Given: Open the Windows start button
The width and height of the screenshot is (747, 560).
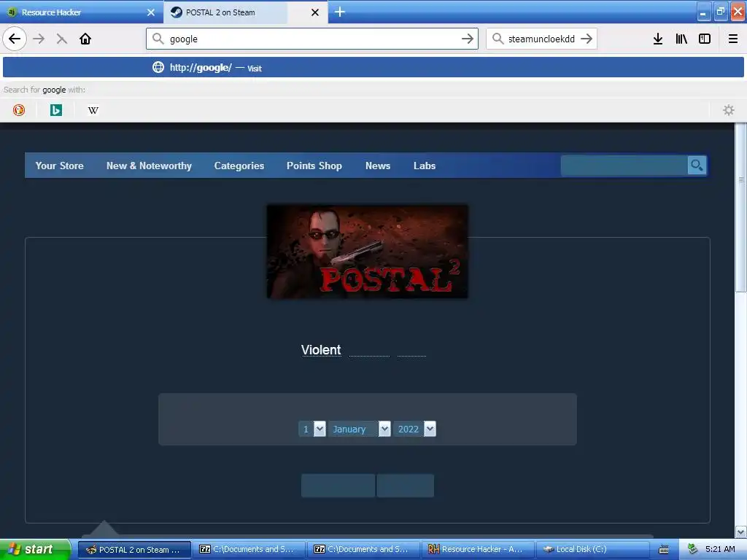Looking at the screenshot, I should 35,550.
